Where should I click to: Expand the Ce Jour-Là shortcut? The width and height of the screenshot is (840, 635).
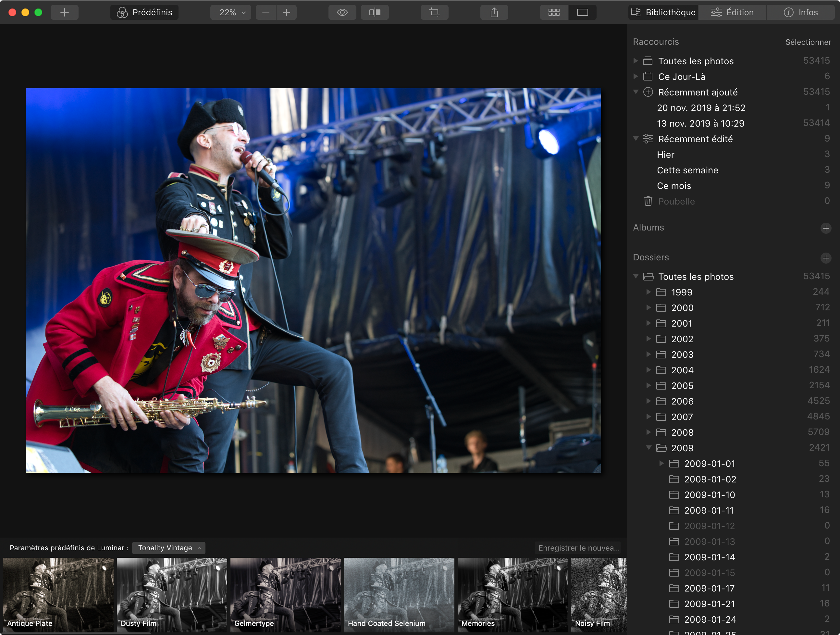point(636,76)
